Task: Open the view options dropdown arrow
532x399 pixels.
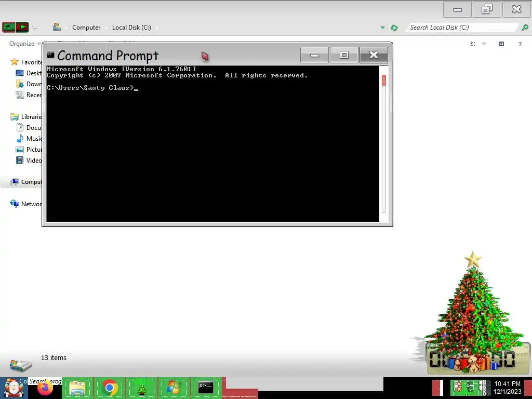Action: coord(484,44)
